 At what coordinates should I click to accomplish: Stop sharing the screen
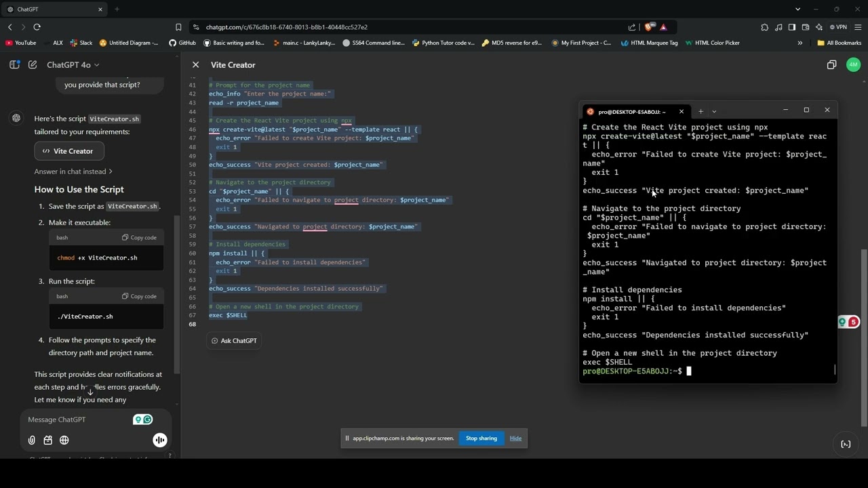(x=481, y=439)
